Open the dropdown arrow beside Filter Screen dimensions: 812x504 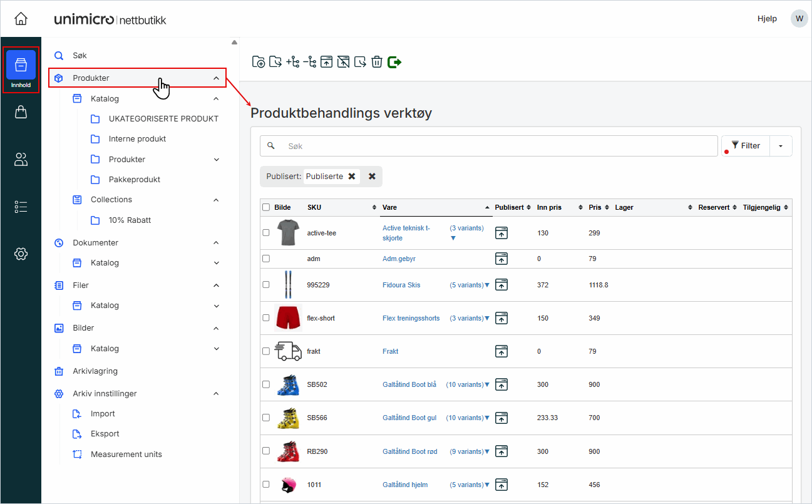pos(781,146)
